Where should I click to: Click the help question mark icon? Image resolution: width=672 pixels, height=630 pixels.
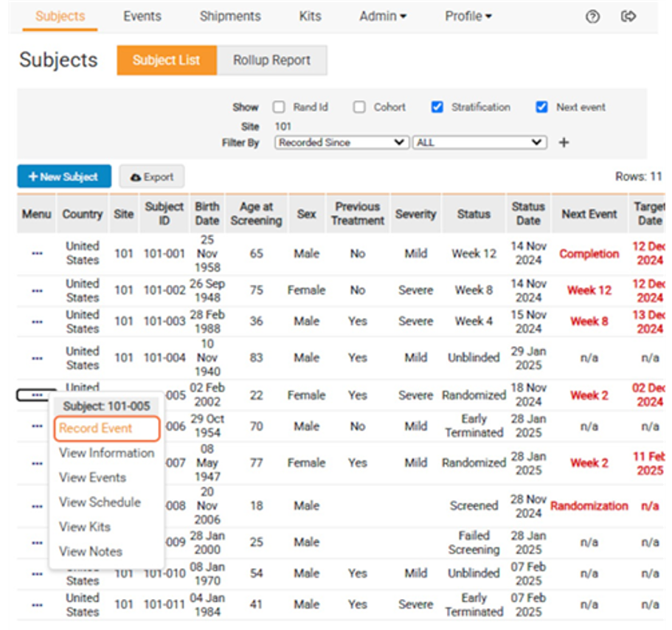(592, 16)
